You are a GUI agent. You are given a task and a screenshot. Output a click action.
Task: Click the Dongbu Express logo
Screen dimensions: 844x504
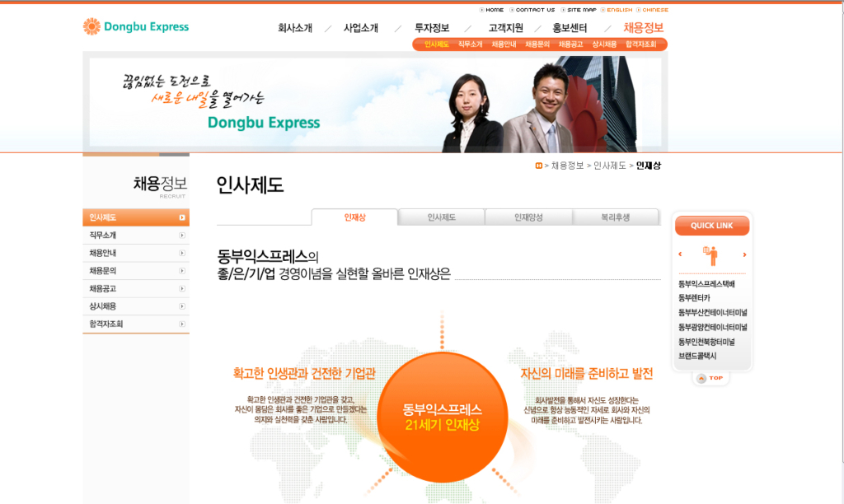pos(136,26)
